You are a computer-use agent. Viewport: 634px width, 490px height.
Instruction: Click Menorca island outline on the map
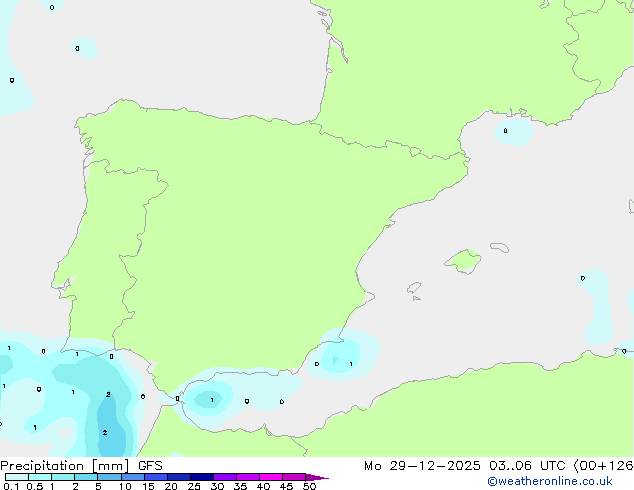[x=500, y=247]
